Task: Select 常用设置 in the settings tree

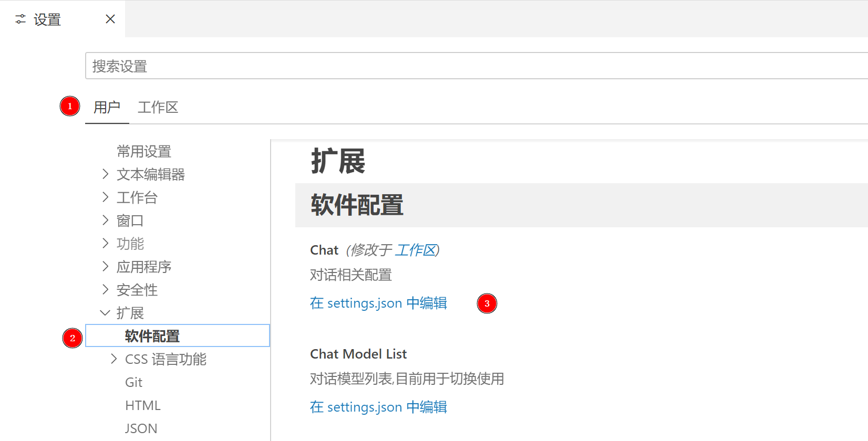Action: coord(144,152)
